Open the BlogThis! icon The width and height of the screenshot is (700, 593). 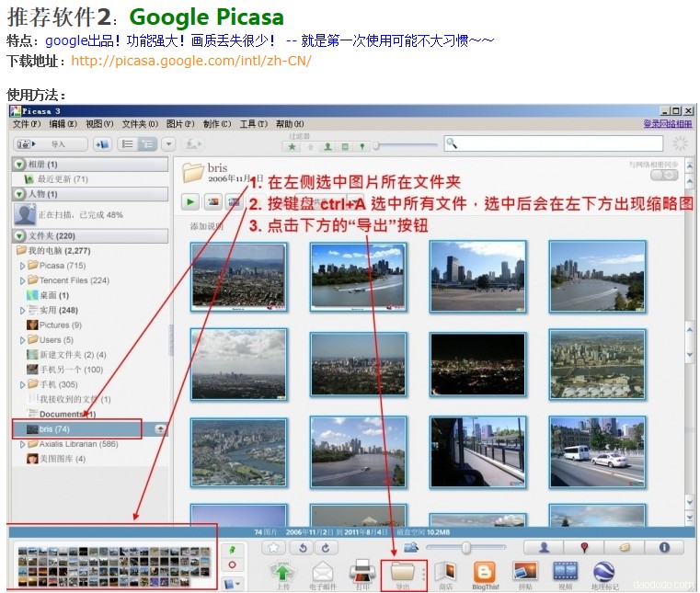coord(485,572)
